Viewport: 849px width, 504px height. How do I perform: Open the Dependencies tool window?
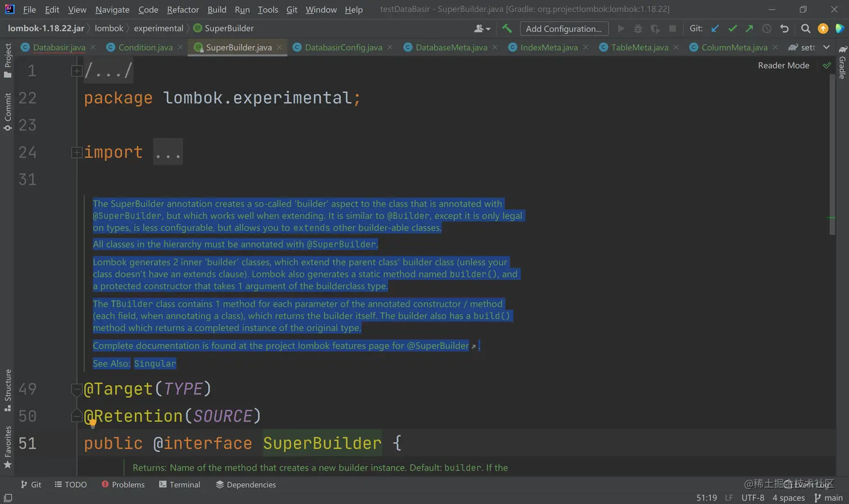coord(246,484)
